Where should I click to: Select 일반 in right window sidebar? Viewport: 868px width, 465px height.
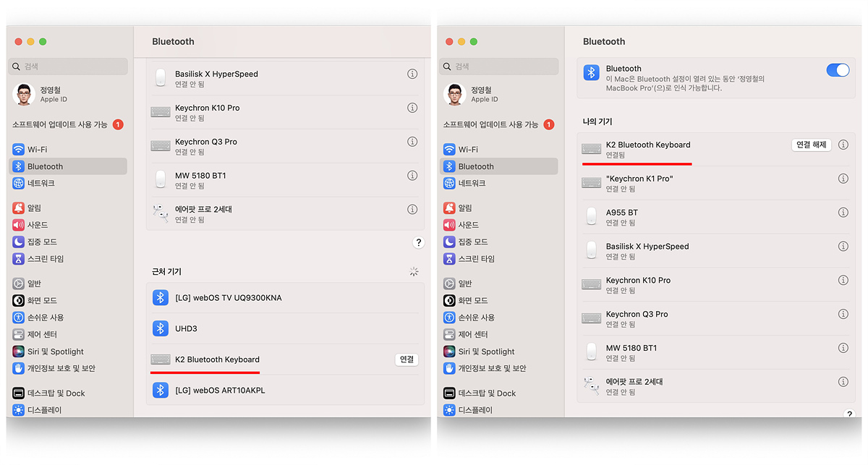[x=499, y=283]
